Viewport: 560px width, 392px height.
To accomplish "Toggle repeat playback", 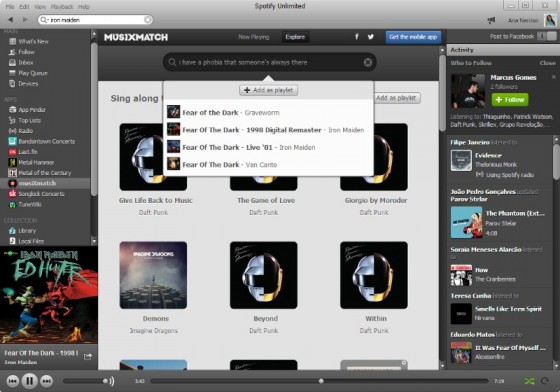I will tap(544, 381).
